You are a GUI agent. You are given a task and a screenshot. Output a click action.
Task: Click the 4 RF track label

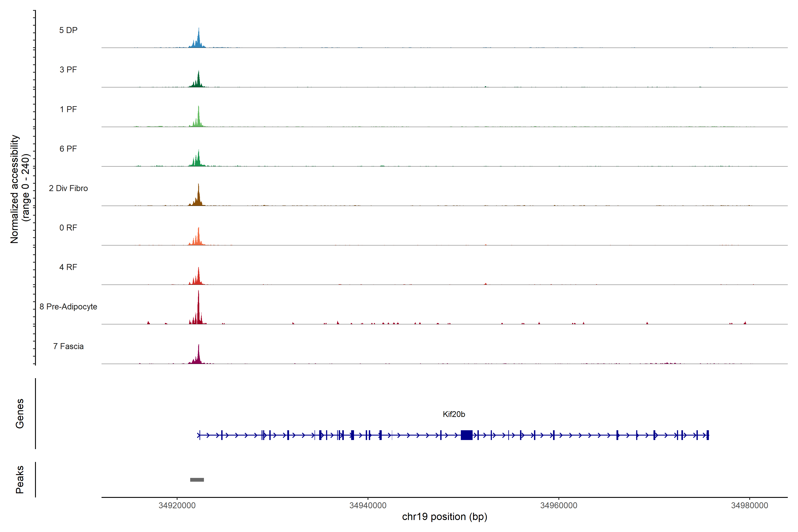click(x=68, y=267)
